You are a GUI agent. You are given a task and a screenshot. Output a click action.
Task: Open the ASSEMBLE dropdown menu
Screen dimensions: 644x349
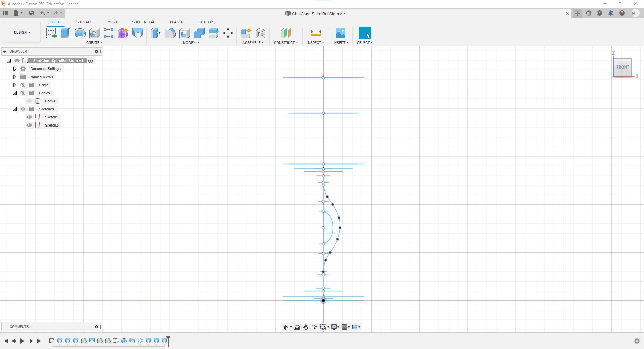tap(253, 43)
